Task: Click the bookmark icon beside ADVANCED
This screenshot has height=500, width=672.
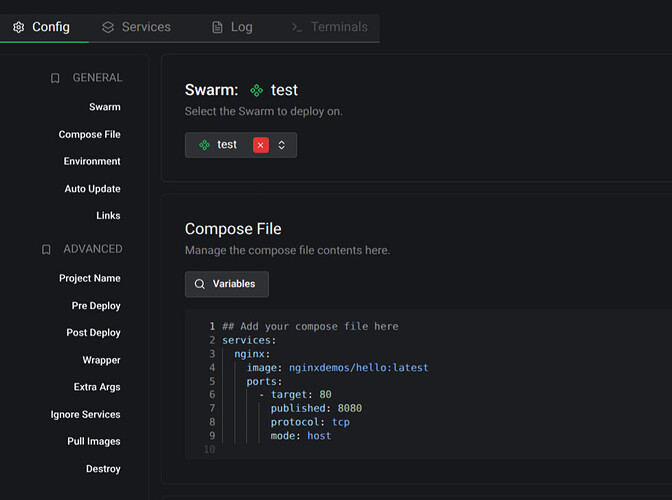Action: (46, 249)
